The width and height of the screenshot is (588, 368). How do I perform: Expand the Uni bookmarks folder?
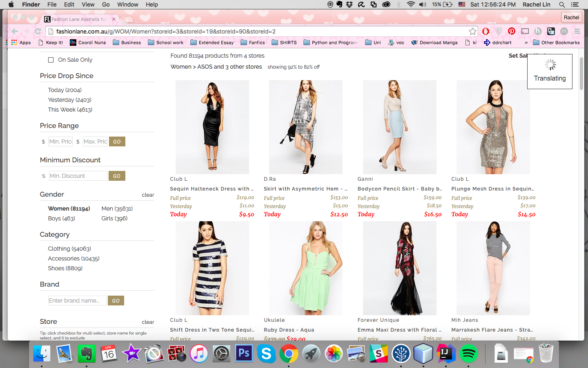click(x=373, y=43)
